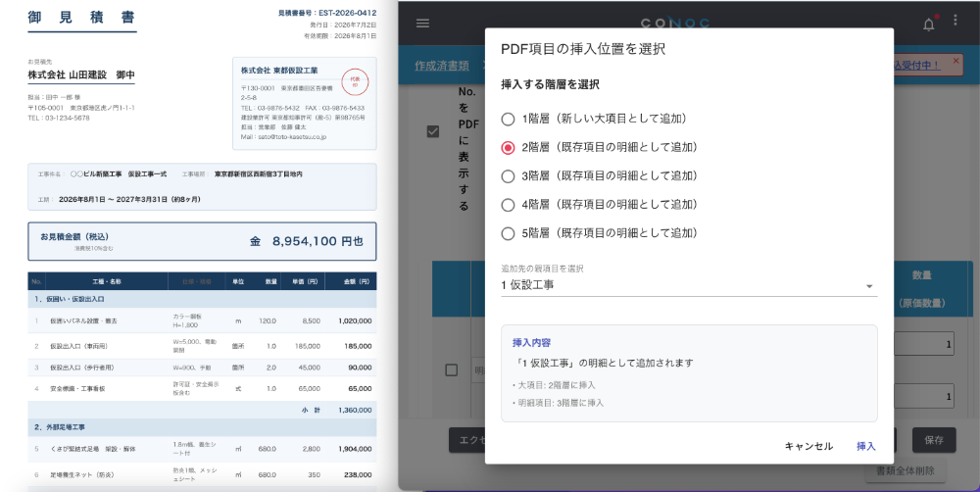Click the amount 1,904,000 in the PDF
Image resolution: width=980 pixels, height=492 pixels.
click(x=355, y=449)
